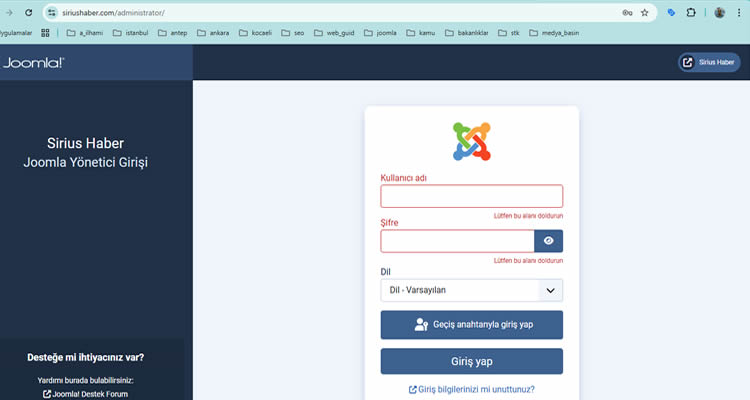Image resolution: width=750 pixels, height=400 pixels.
Task: Click the Joomla Yönetici Girişi text
Action: [x=86, y=163]
